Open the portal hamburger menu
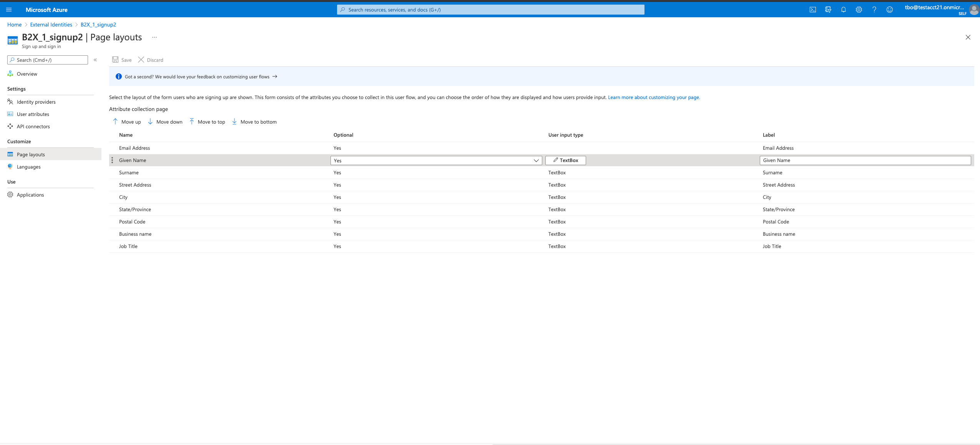Viewport: 980px width, 445px height. click(9, 9)
